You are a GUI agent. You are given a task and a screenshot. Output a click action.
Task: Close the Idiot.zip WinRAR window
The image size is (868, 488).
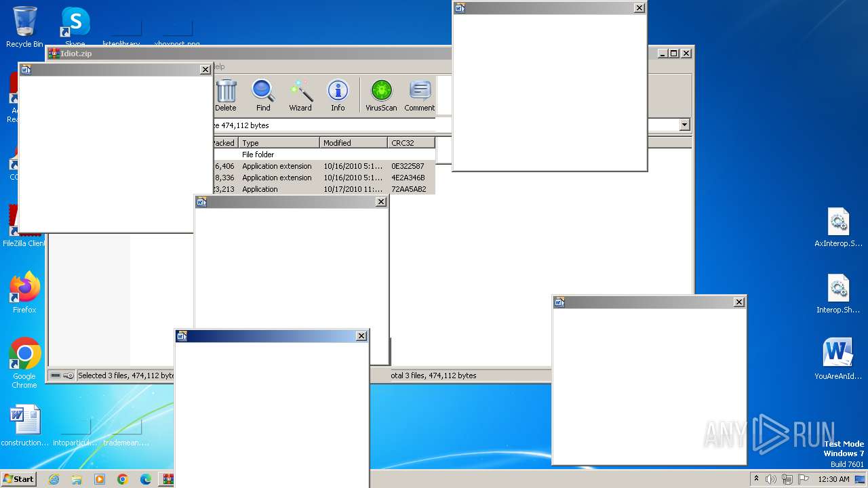(686, 53)
